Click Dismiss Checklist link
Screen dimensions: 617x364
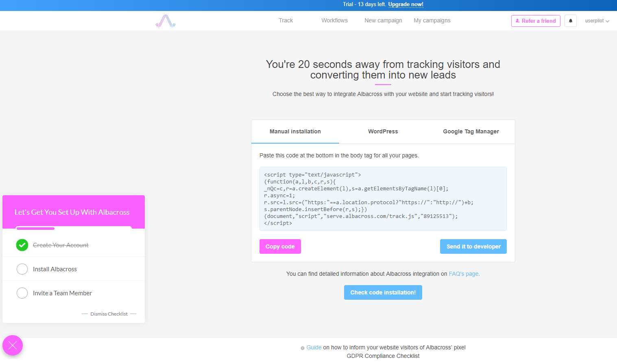pyautogui.click(x=109, y=314)
